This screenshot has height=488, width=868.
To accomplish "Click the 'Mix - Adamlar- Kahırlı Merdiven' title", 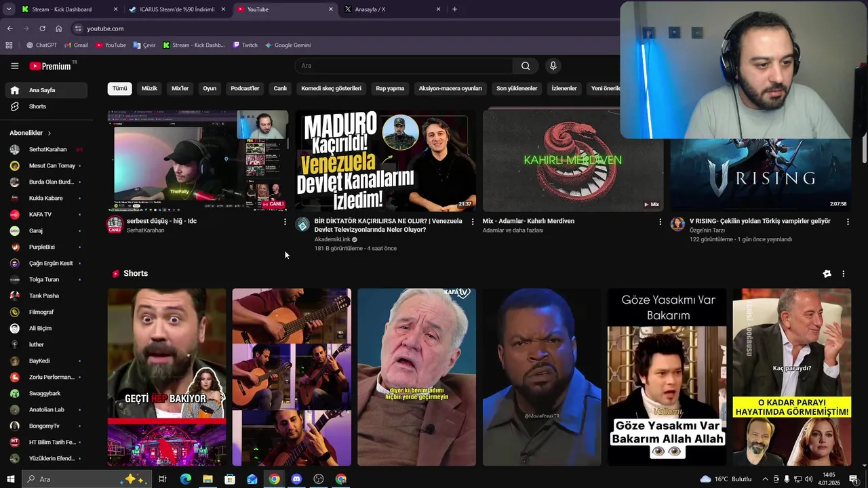I will 528,221.
